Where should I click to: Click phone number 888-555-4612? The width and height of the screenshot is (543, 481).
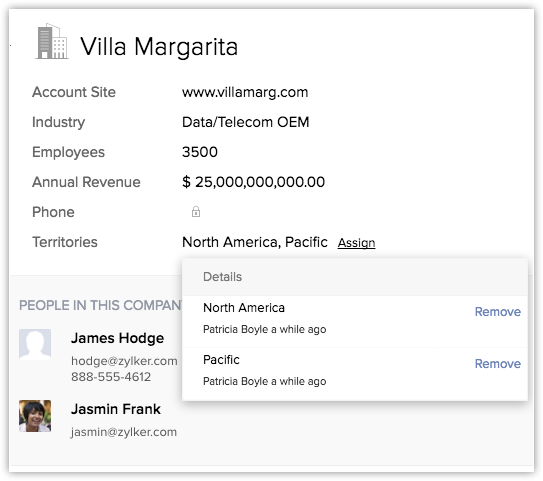pyautogui.click(x=111, y=377)
